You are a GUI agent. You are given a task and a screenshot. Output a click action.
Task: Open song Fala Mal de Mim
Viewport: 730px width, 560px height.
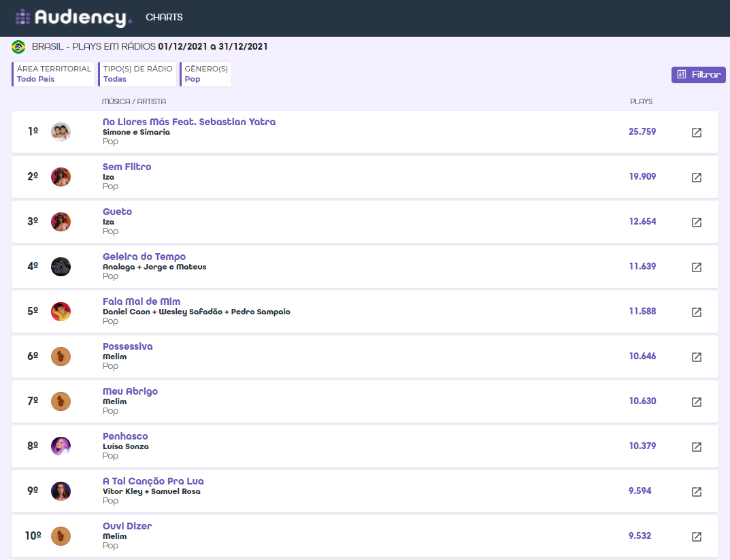click(x=142, y=301)
